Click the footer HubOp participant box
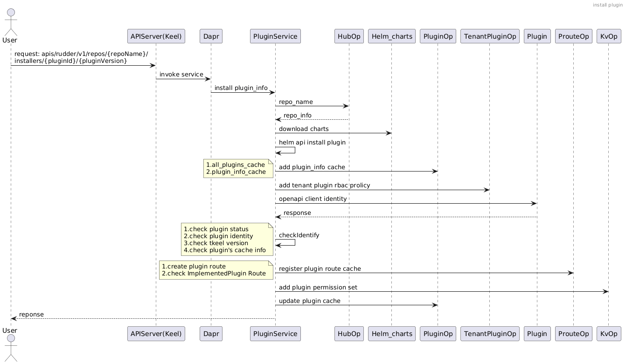Viewport: 626px width, 364px height. tap(349, 334)
